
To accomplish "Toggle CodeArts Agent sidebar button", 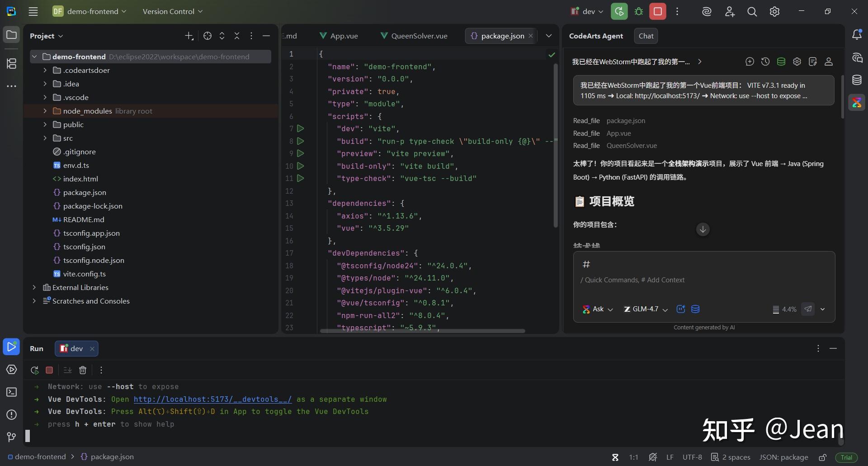I will coord(857,103).
